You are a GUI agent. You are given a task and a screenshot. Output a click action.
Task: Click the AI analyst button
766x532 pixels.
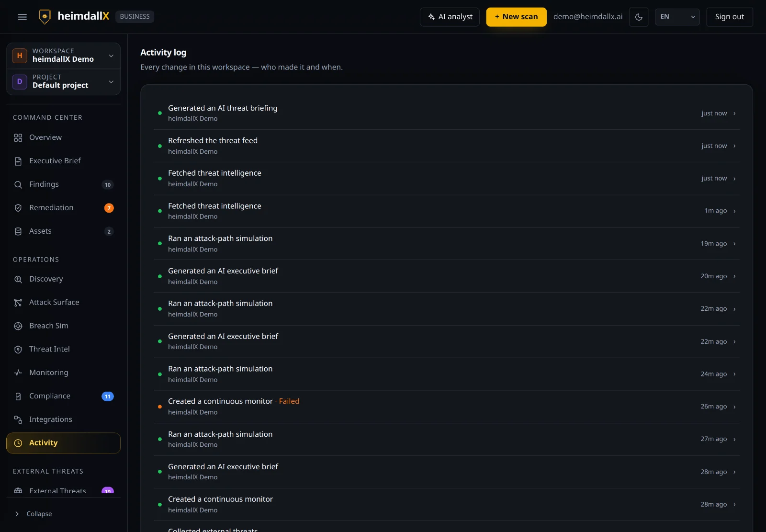(x=450, y=17)
